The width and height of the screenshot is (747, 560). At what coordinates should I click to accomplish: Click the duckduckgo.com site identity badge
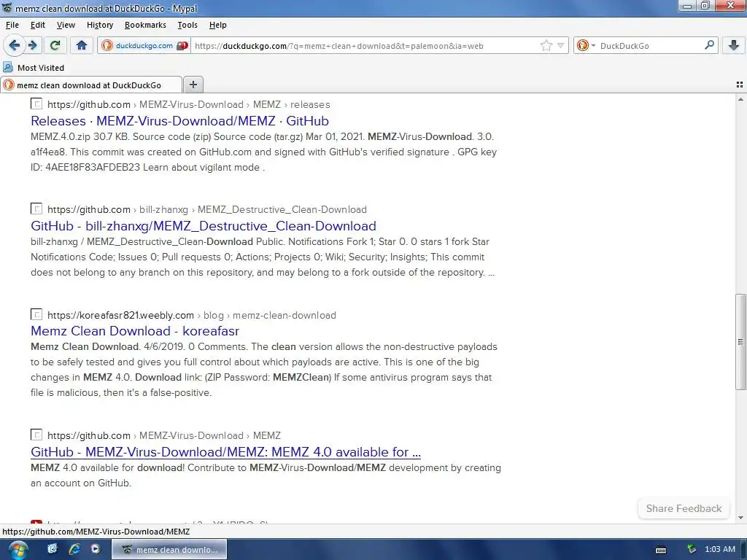tap(144, 46)
